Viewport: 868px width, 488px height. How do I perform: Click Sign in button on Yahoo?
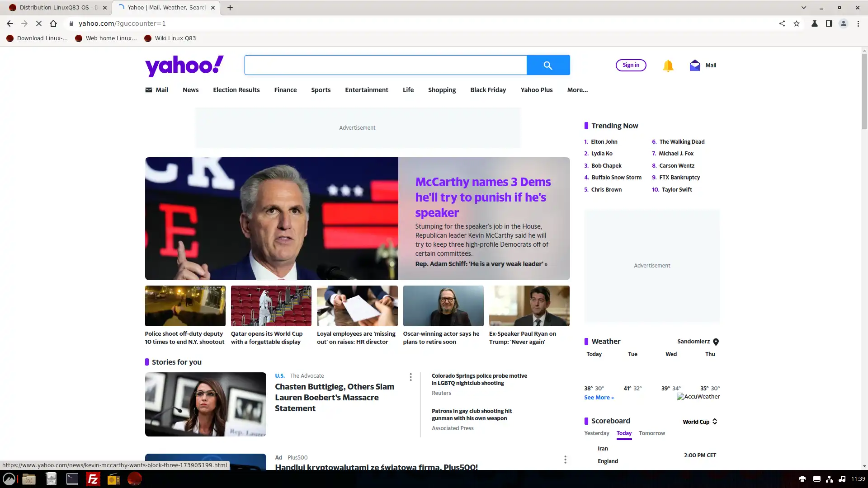[631, 65]
